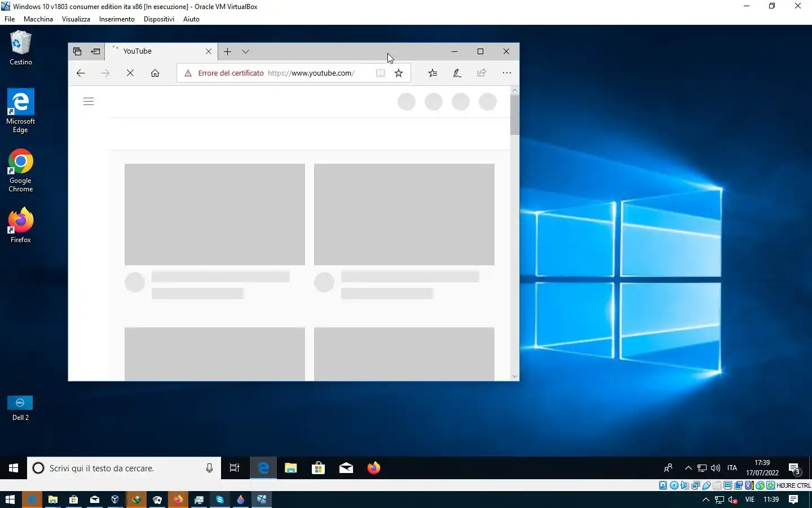Select the Dell 2 desktop icon
The width and height of the screenshot is (812, 508).
coord(20,409)
